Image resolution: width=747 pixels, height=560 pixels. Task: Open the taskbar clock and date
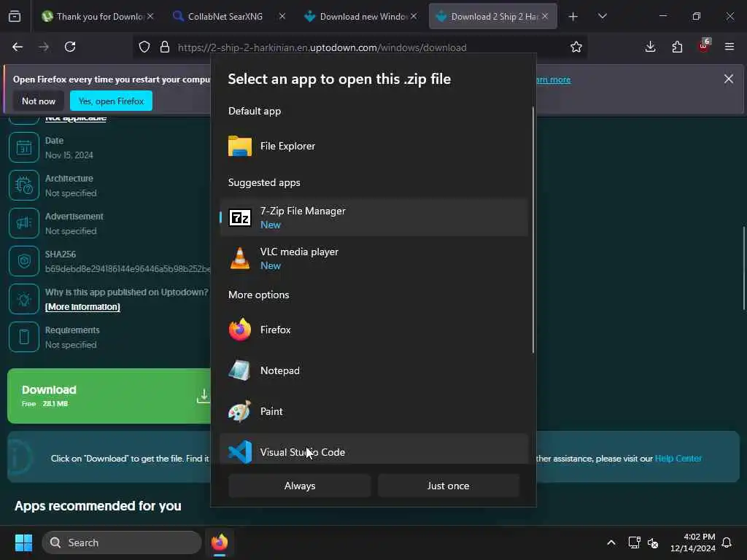[693, 542]
